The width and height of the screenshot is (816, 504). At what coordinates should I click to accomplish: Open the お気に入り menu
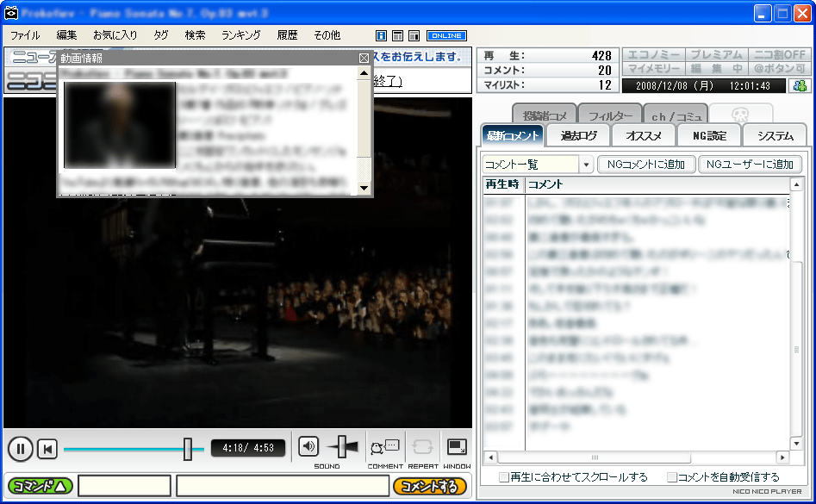coord(115,35)
